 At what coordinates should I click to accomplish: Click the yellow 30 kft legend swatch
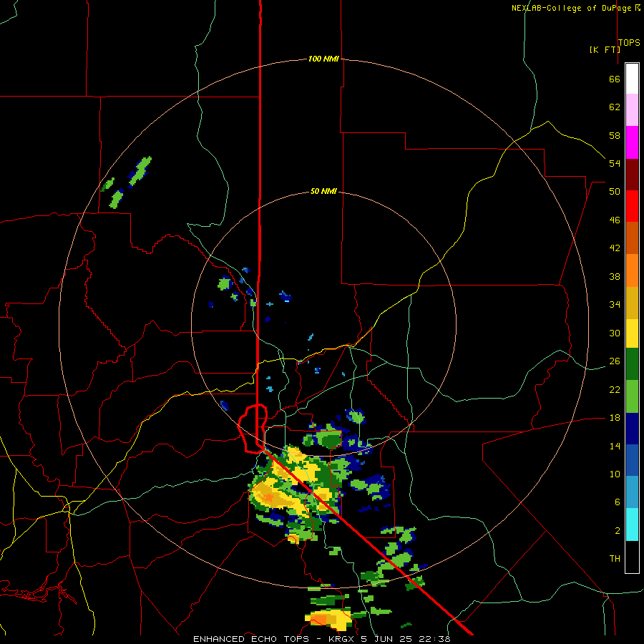tap(632, 333)
